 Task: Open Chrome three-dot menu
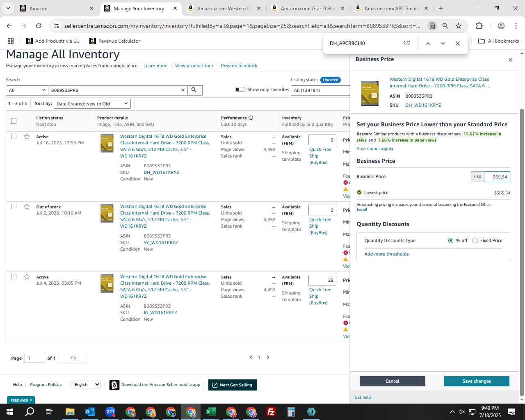coord(516,26)
